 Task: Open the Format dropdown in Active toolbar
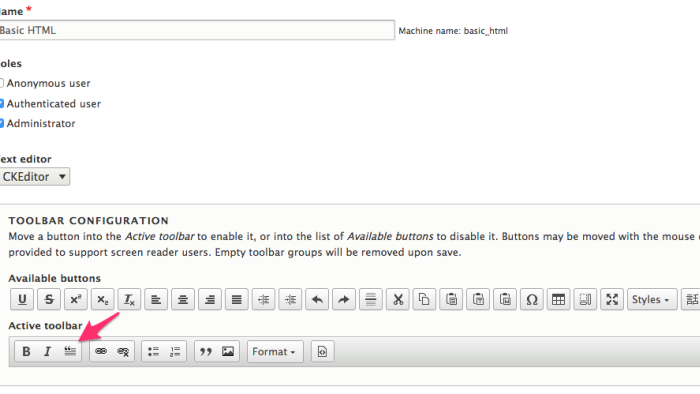[275, 352]
